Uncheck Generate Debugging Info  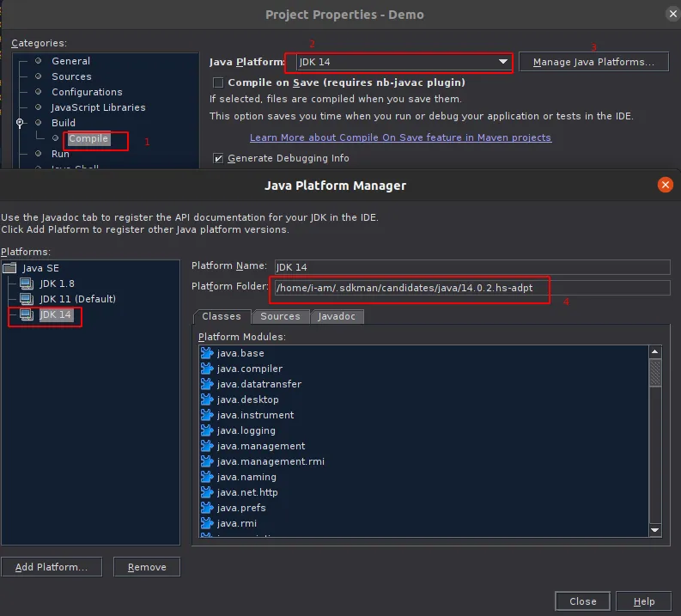click(218, 158)
